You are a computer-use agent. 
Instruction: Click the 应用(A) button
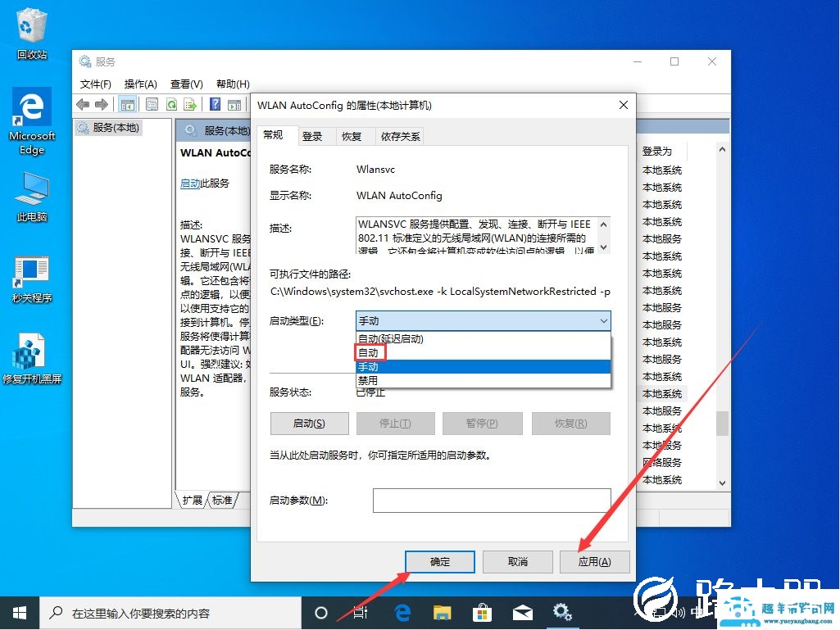(x=594, y=562)
